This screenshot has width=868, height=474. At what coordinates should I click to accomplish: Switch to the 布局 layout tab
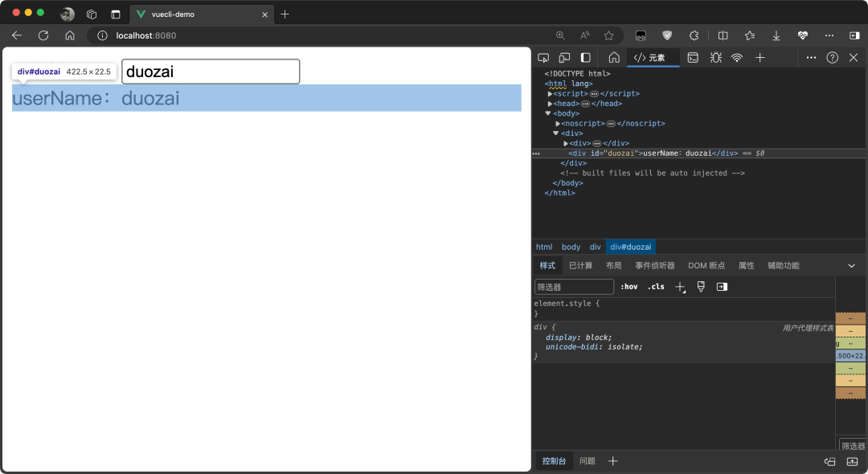(x=613, y=265)
